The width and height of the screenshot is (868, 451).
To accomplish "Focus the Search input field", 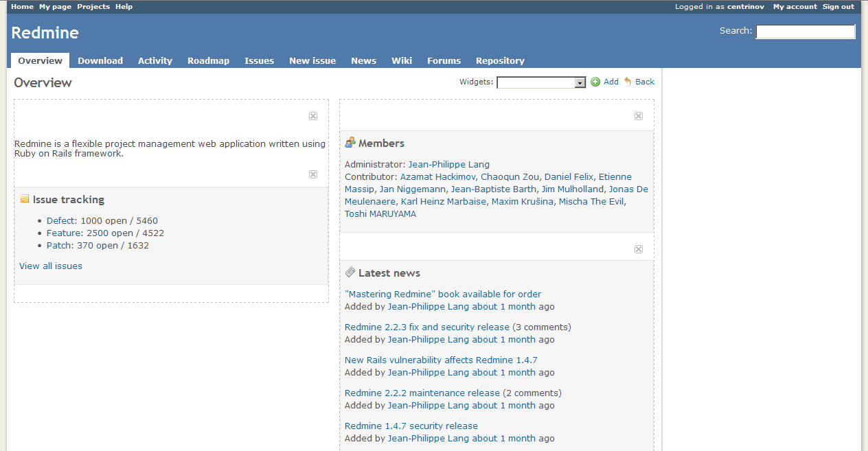I will [x=806, y=32].
